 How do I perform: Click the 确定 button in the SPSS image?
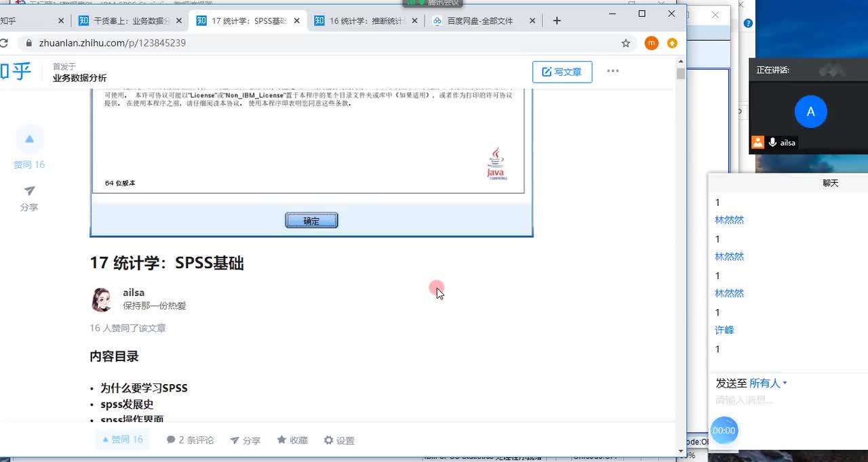tap(311, 221)
